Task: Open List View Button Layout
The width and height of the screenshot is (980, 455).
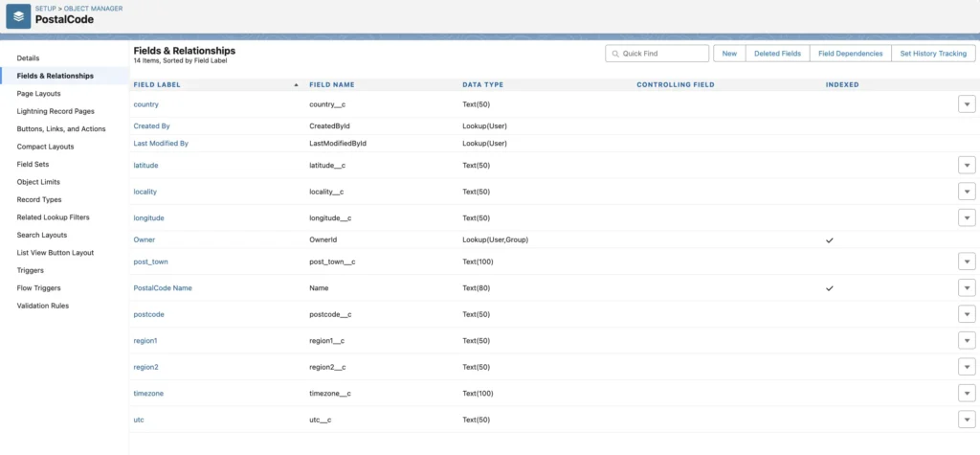Action: click(55, 253)
